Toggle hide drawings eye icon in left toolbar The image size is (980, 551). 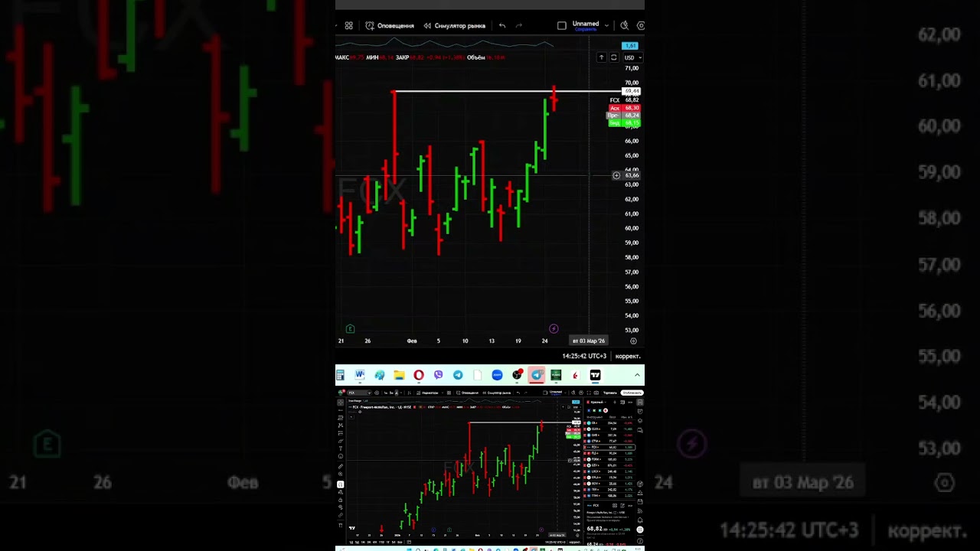pyautogui.click(x=341, y=507)
